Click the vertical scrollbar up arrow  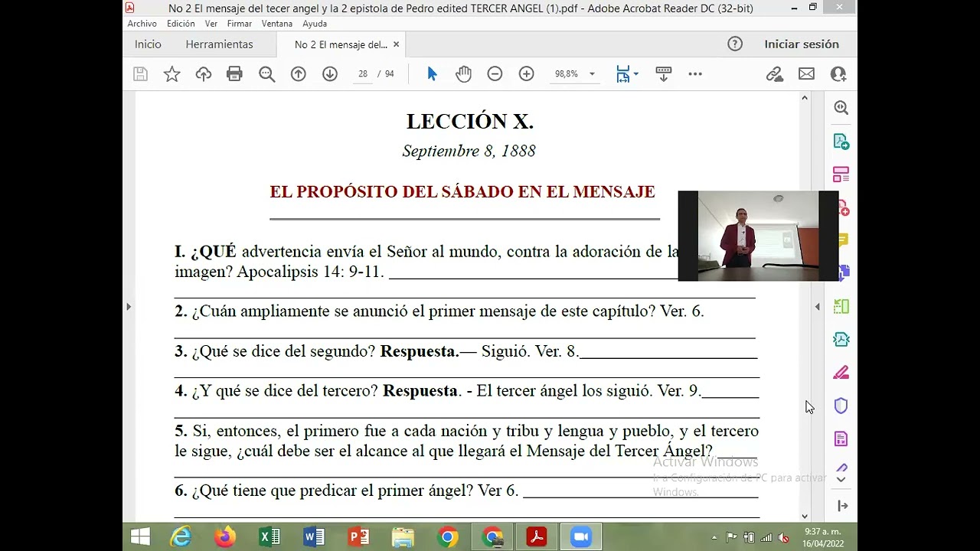point(805,98)
